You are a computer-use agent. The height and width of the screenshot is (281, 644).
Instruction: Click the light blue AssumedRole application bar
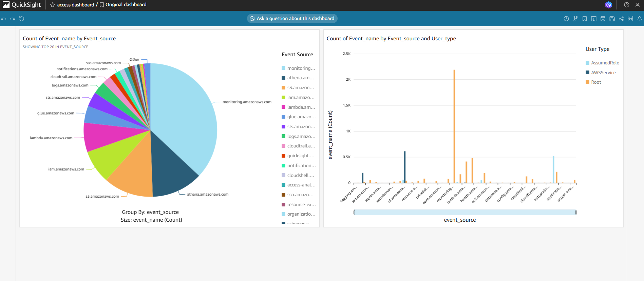tap(553, 169)
